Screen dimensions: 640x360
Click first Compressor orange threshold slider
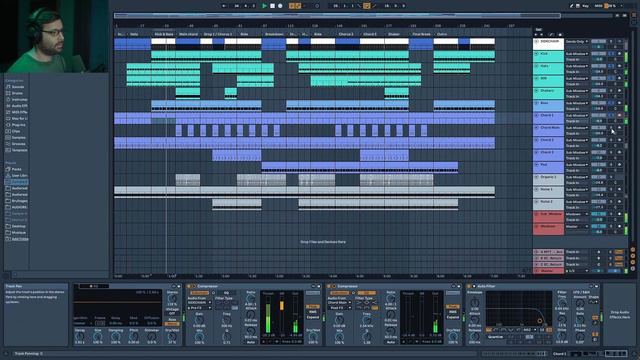point(281,306)
